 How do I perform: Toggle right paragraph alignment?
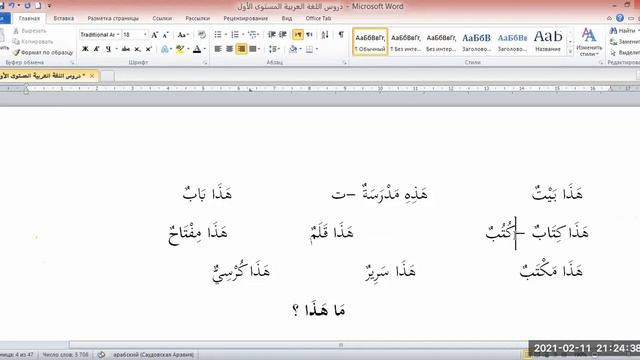tap(241, 49)
